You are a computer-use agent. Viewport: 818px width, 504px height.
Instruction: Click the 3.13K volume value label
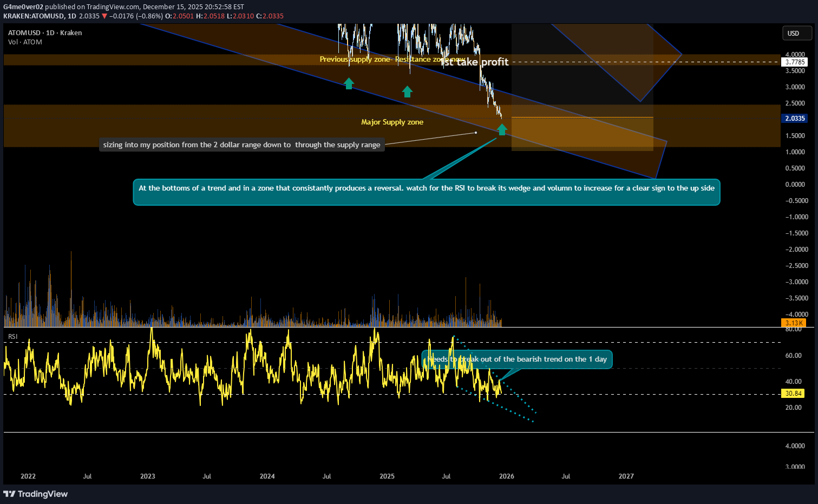click(x=794, y=323)
